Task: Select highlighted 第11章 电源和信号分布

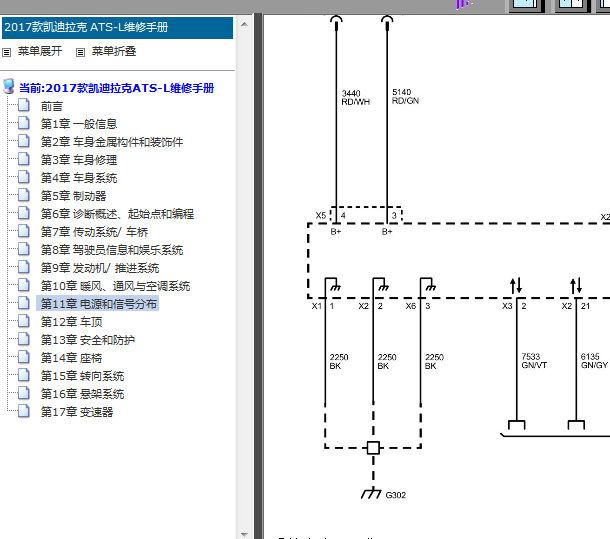Action: pyautogui.click(x=99, y=304)
